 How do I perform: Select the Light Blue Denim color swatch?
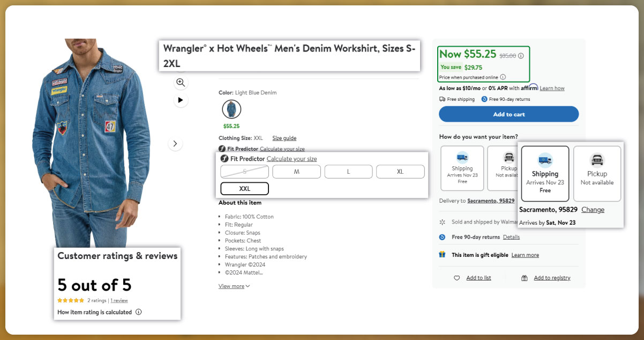(x=231, y=109)
